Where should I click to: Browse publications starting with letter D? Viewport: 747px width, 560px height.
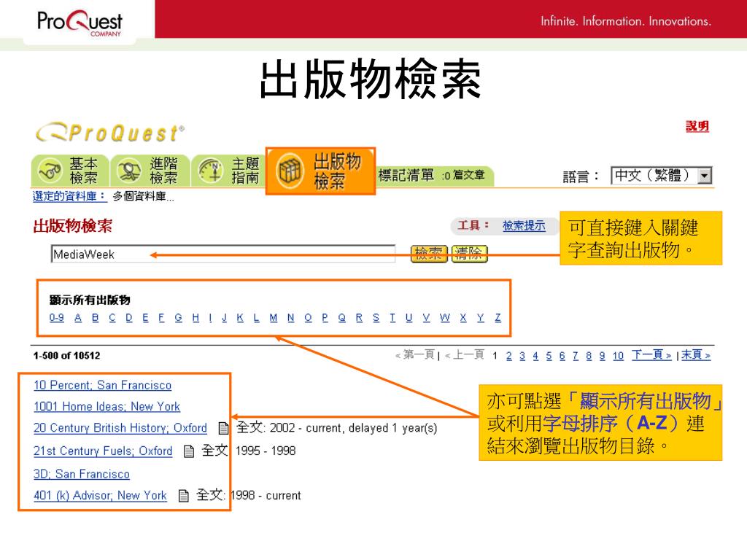[x=128, y=318]
